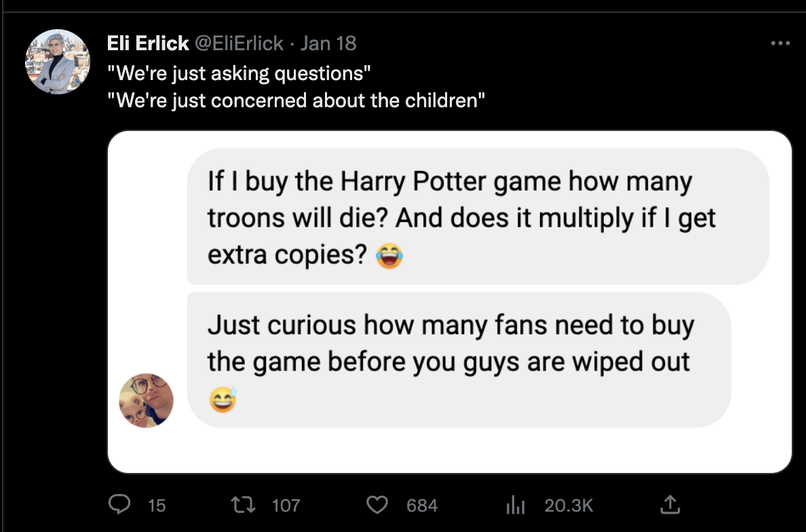Click the Jan 18 timestamp
Screen dimensions: 806x532
328,43
